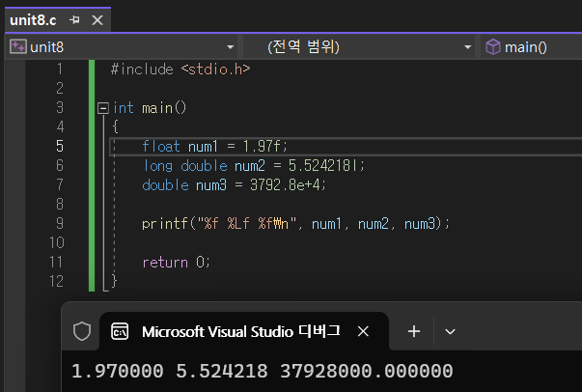The image size is (582, 392).
Task: Open the console tab options chevron
Action: 450,331
